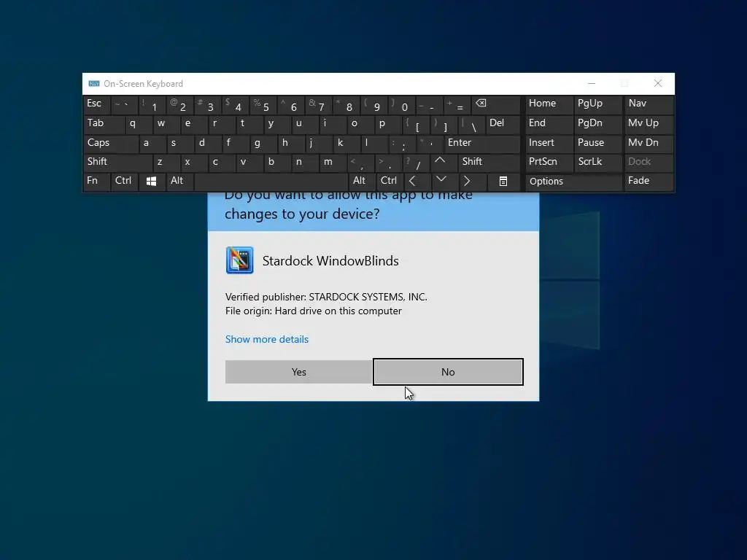Image resolution: width=747 pixels, height=560 pixels.
Task: Click the Mv Dn key
Action: click(x=649, y=143)
